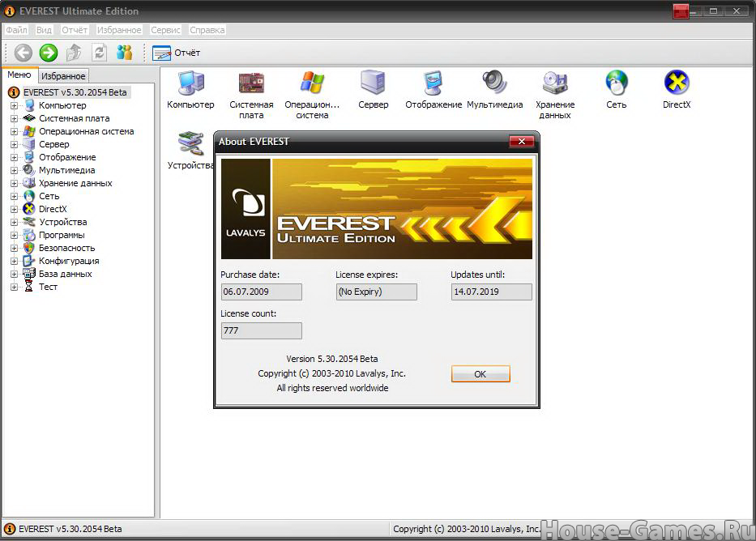
Task: Open the Отчёт menu
Action: tap(75, 30)
